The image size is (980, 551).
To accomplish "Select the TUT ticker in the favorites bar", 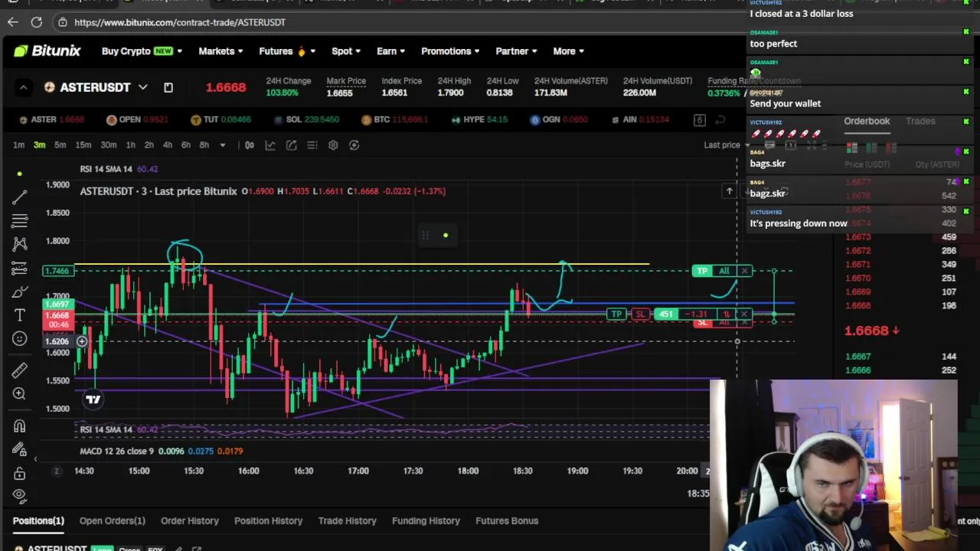I will (220, 119).
